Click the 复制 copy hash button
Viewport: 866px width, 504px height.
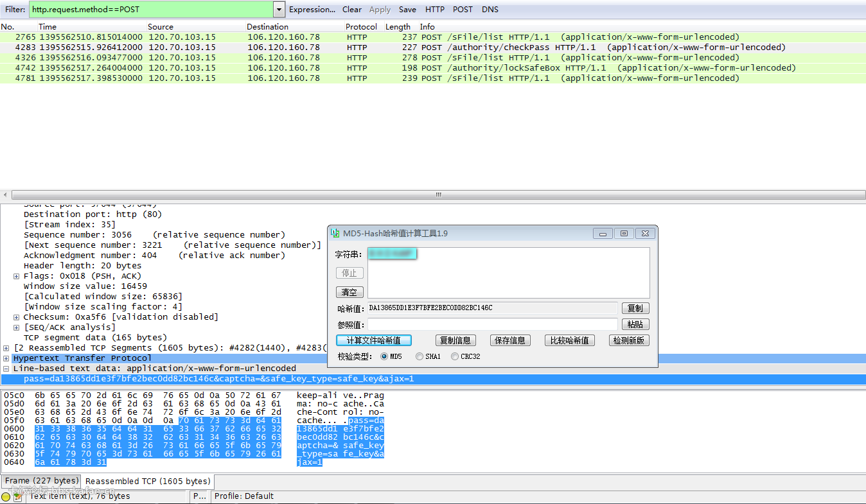635,308
